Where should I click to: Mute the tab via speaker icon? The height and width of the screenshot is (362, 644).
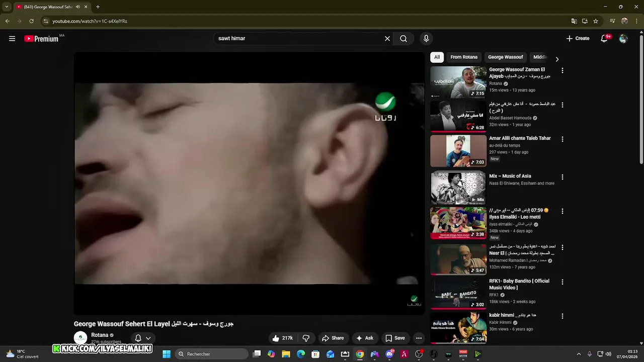click(x=77, y=7)
